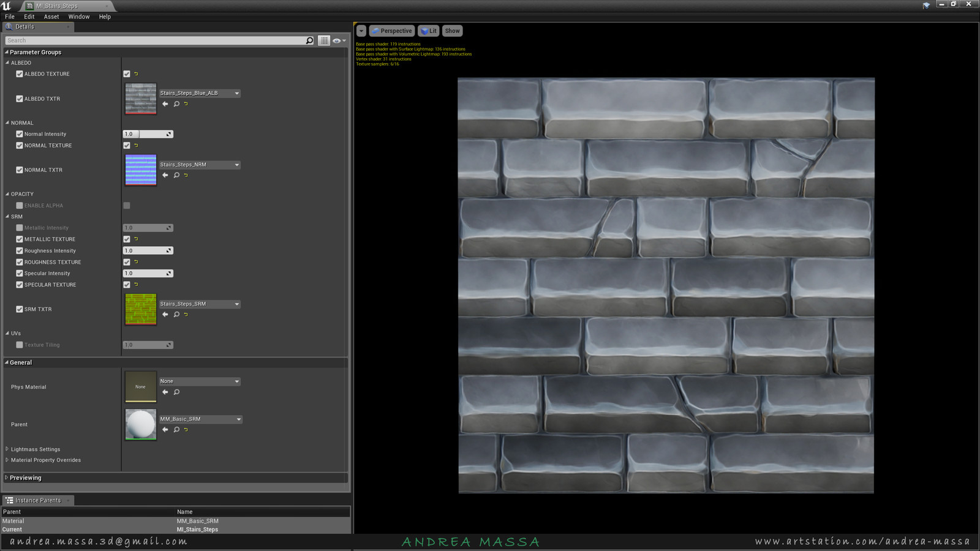The image size is (980, 551).
Task: Open Stairs_Steps_Blue_ALB texture dropdown
Action: 200,94
